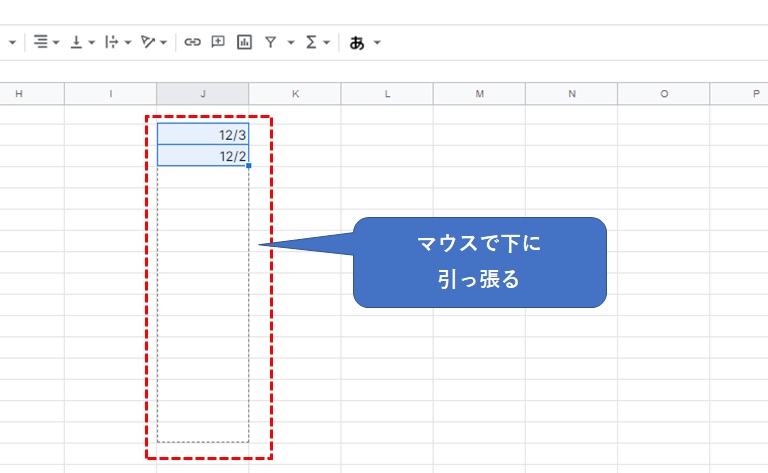Screen dimensions: 768x473
Task: Click cell containing 12/3
Action: 203,134
